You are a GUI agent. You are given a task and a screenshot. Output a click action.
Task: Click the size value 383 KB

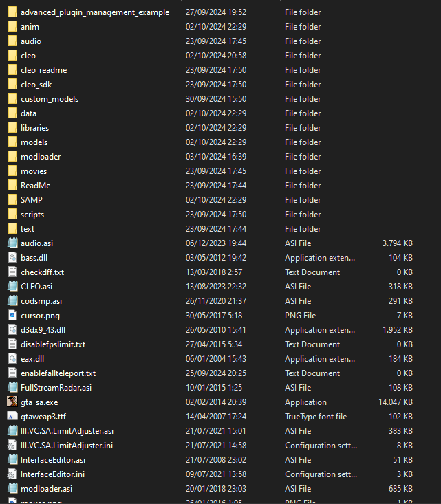point(400,430)
